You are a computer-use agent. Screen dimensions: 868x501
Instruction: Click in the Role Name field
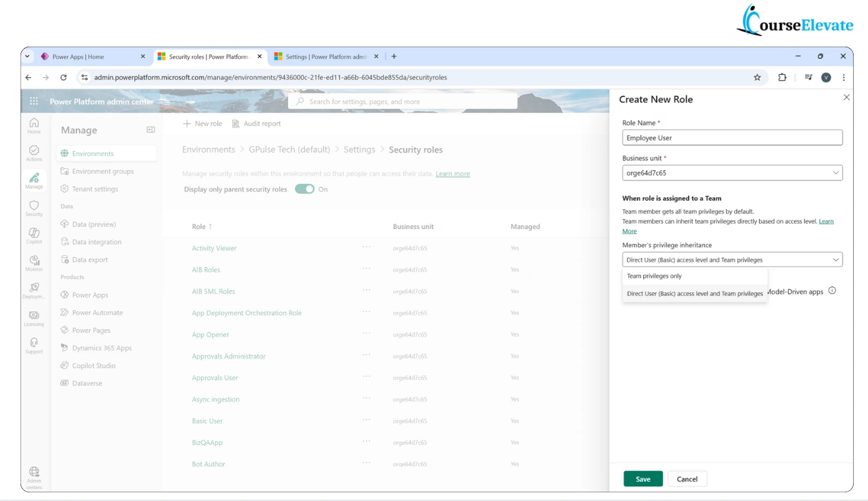click(732, 138)
